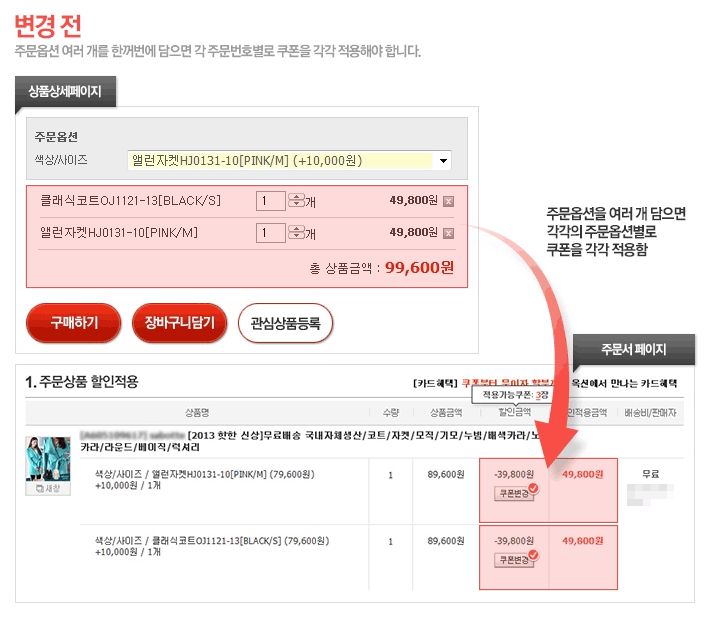Screen dimensions: 717x633
Task: Click 쿠폰변경 for the 클래식코트 BLACK/S order
Action: click(511, 560)
